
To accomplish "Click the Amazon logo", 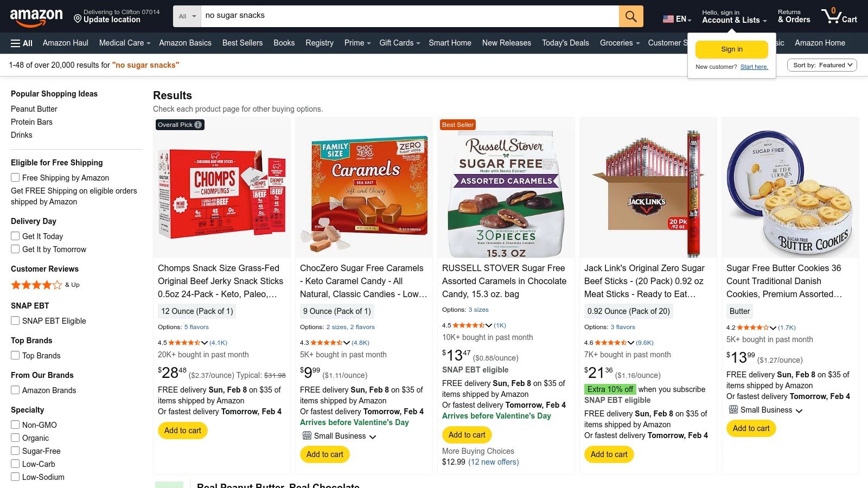I will [36, 16].
